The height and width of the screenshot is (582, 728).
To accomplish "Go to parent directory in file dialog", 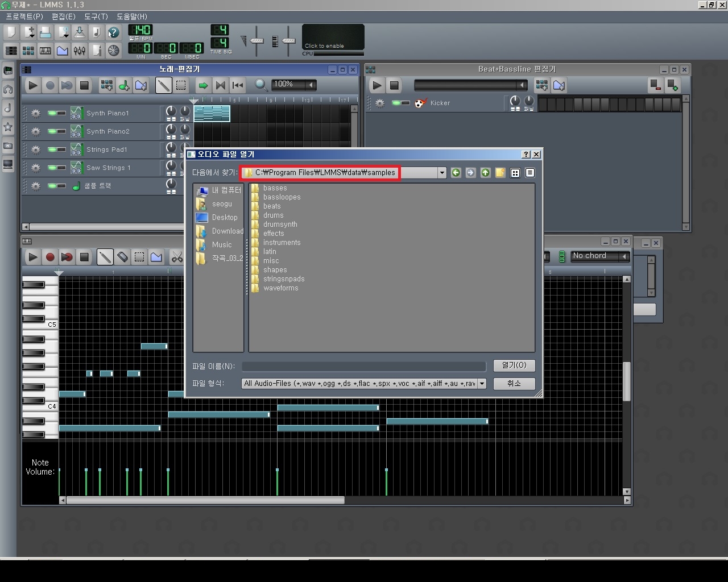I will pyautogui.click(x=485, y=173).
